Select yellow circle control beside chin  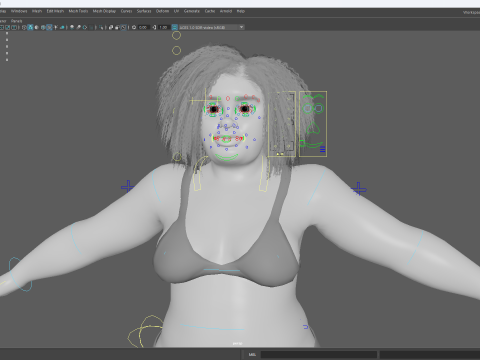coord(177,157)
